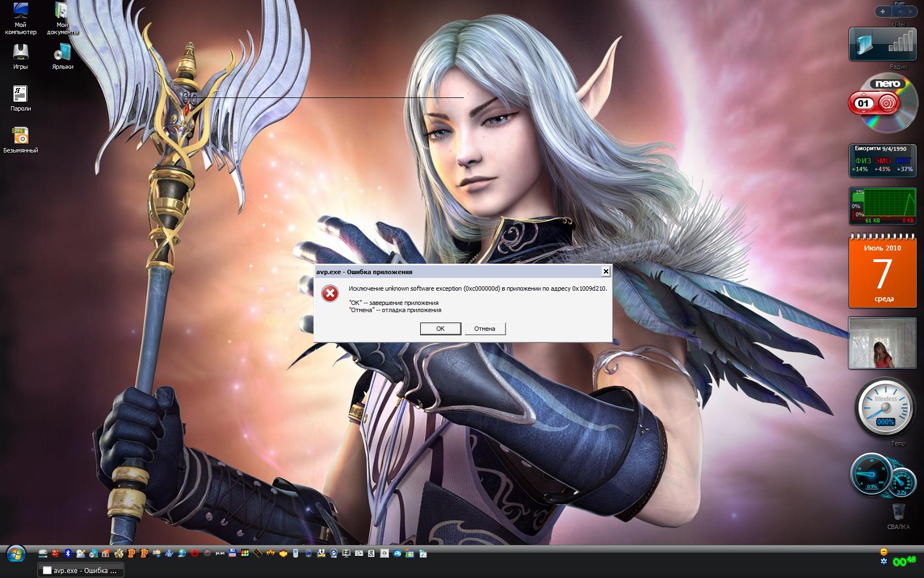924x578 pixels.
Task: Click the large CPU gauge gadget
Action: pyautogui.click(x=871, y=474)
